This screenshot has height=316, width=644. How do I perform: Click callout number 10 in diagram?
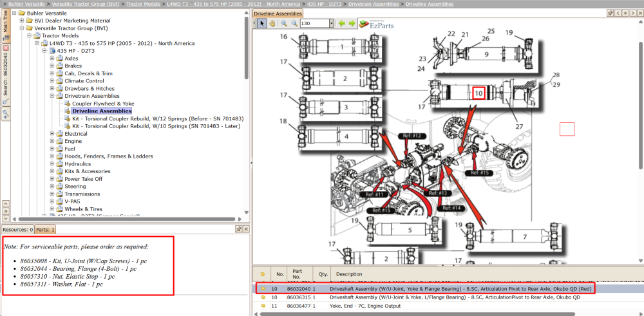[x=478, y=93]
